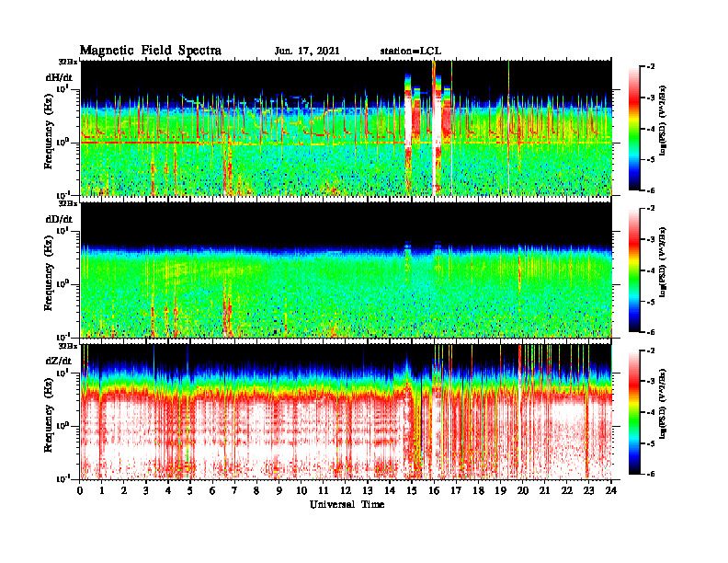Click the "dH/dt" panel label
Image resolution: width=728 pixels, height=563 pixels.
coord(59,77)
